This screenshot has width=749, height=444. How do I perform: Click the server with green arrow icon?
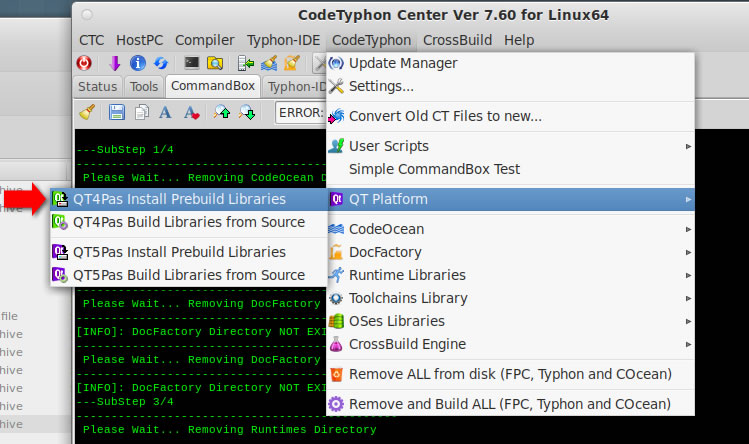[246, 63]
